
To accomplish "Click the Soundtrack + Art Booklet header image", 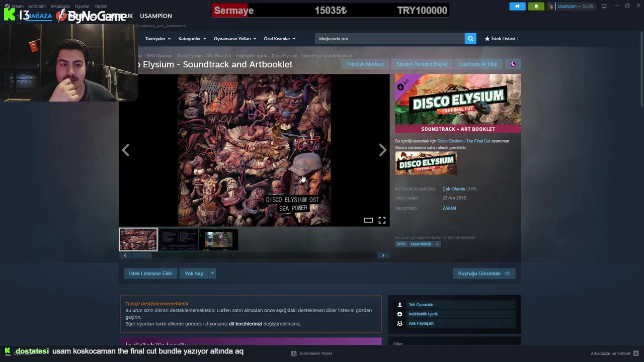I will point(458,104).
